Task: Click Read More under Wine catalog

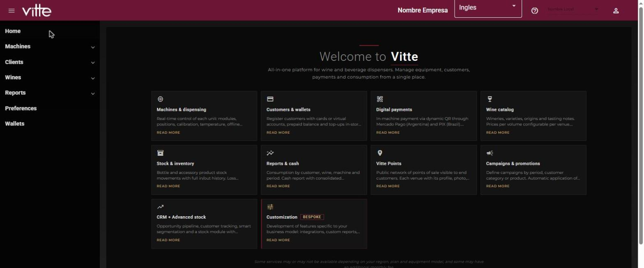Action: 498,132
